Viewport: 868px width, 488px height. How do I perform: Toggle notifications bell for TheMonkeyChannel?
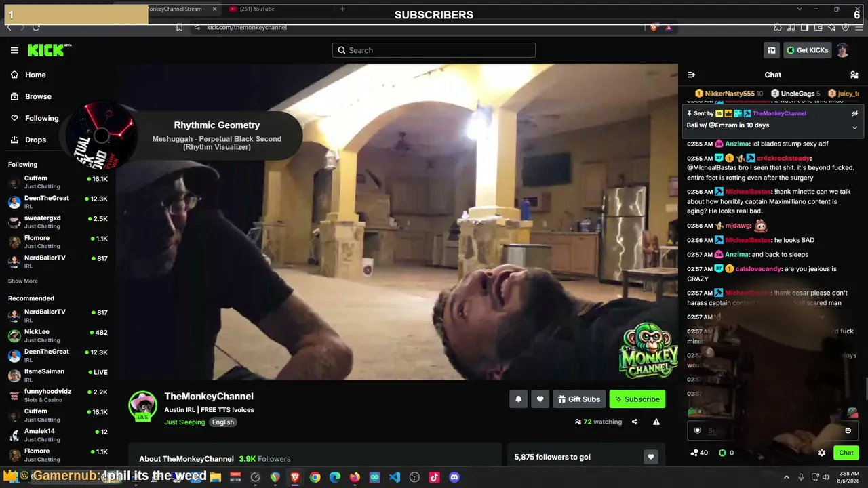pos(519,399)
